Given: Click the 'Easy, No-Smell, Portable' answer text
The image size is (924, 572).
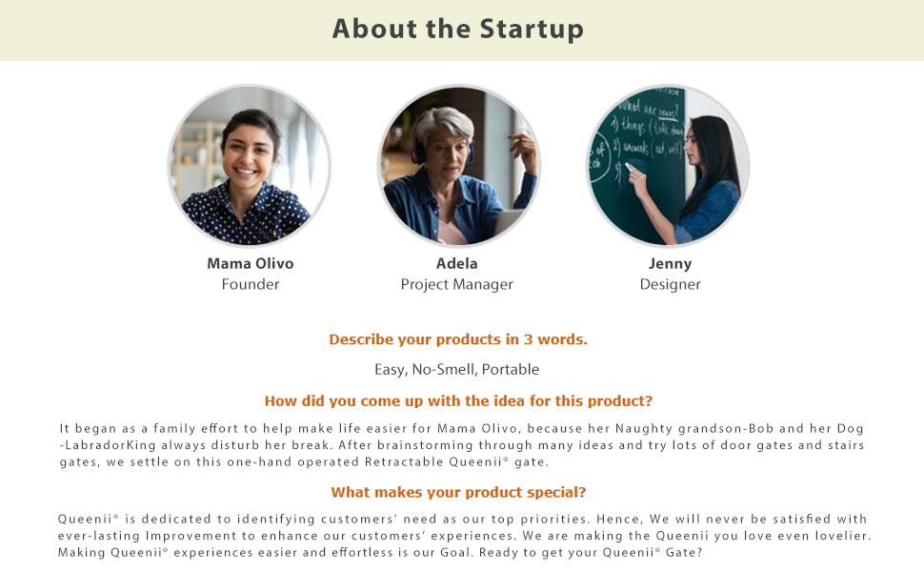Looking at the screenshot, I should [x=457, y=369].
